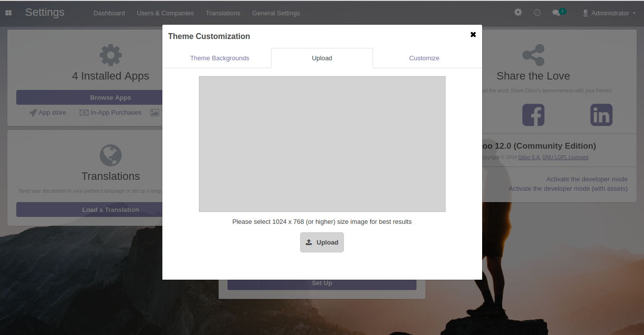Close the Theme Customization dialog
This screenshot has height=335, width=644.
(x=473, y=35)
